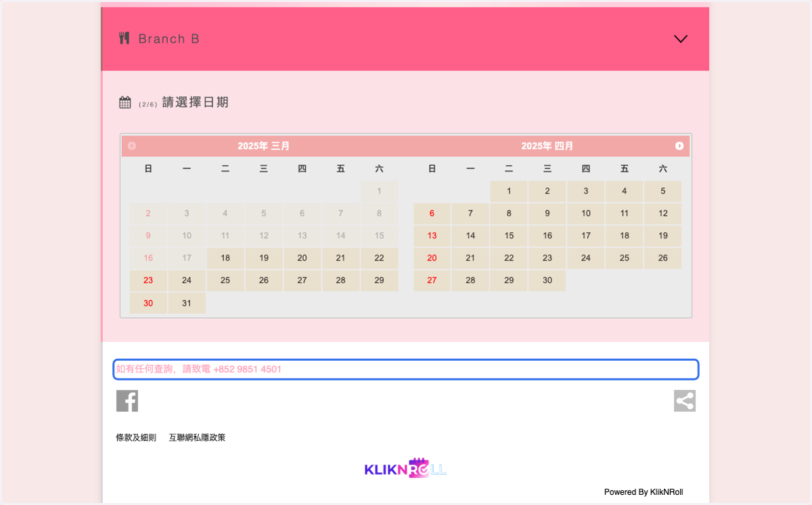Select March 19 in the calendar
The width and height of the screenshot is (812, 505).
264,258
